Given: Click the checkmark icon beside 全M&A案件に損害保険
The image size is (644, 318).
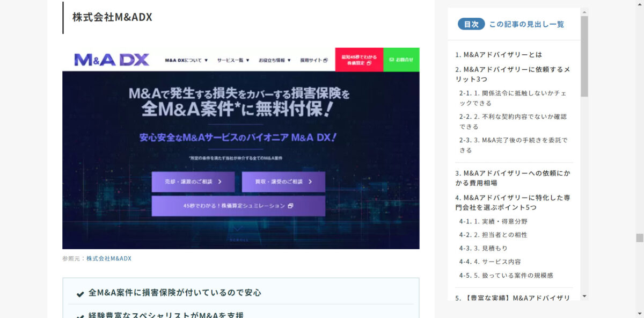Looking at the screenshot, I should [x=80, y=294].
